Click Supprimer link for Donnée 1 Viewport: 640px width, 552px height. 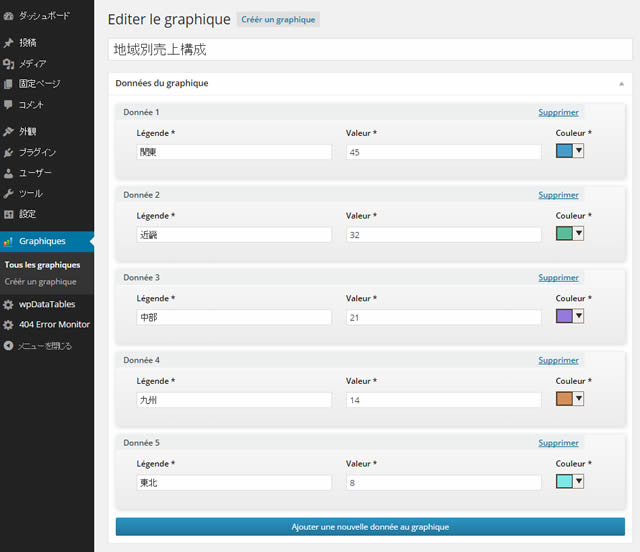[x=558, y=112]
